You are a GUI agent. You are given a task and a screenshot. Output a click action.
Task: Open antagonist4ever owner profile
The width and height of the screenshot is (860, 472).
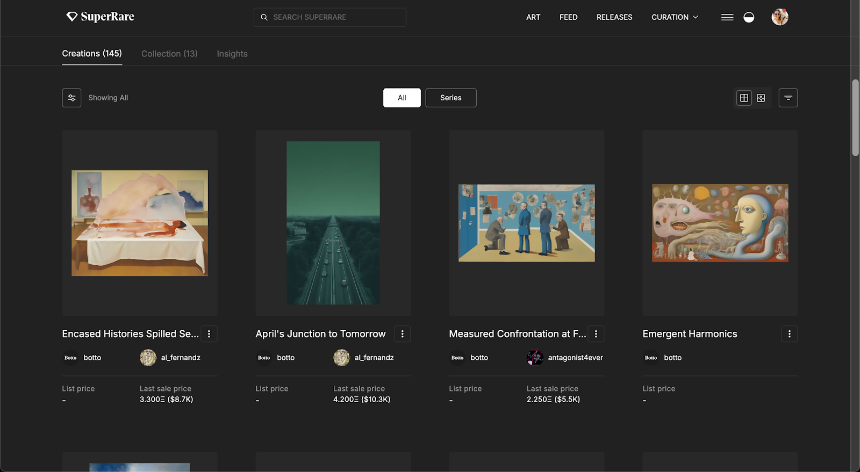tap(565, 357)
